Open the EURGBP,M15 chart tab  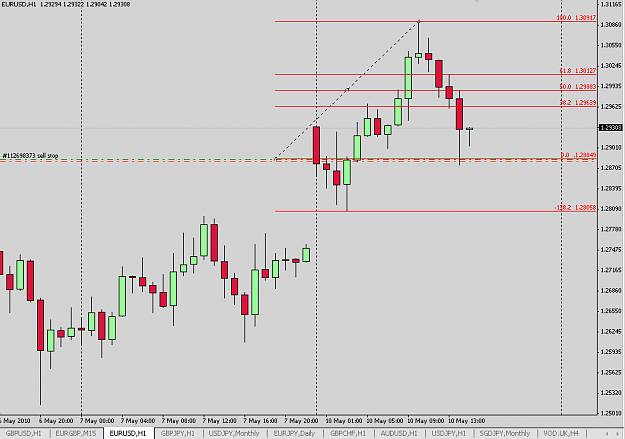tap(76, 433)
